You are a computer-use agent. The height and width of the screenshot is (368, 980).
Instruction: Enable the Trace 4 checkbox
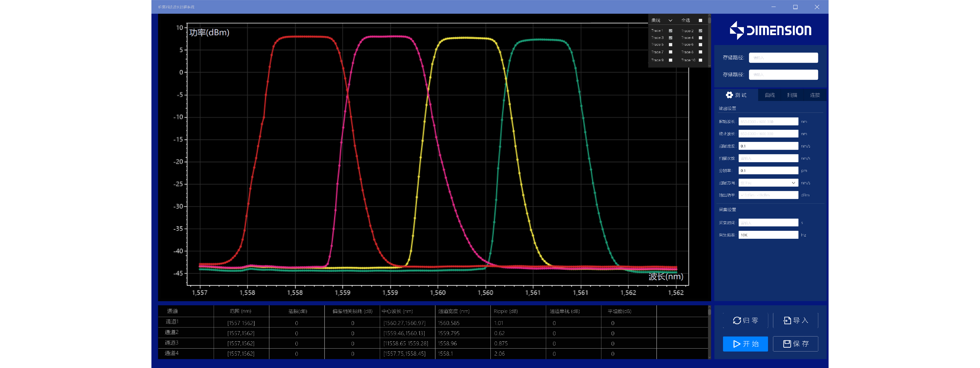click(x=700, y=38)
